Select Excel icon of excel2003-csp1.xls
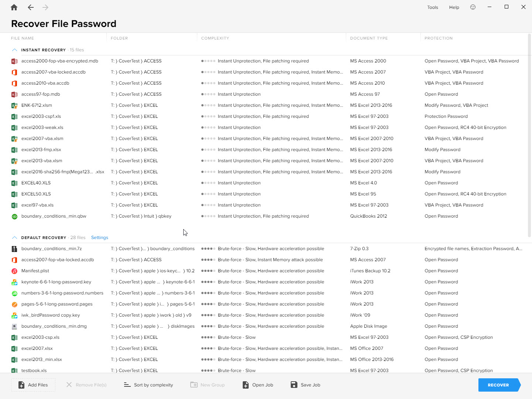 pyautogui.click(x=14, y=116)
